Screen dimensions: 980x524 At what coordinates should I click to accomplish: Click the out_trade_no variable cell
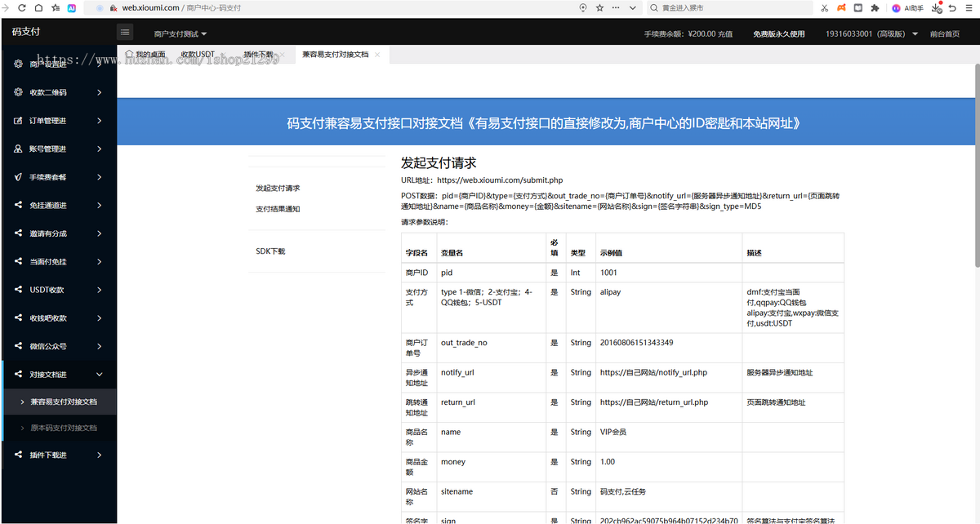pos(491,348)
